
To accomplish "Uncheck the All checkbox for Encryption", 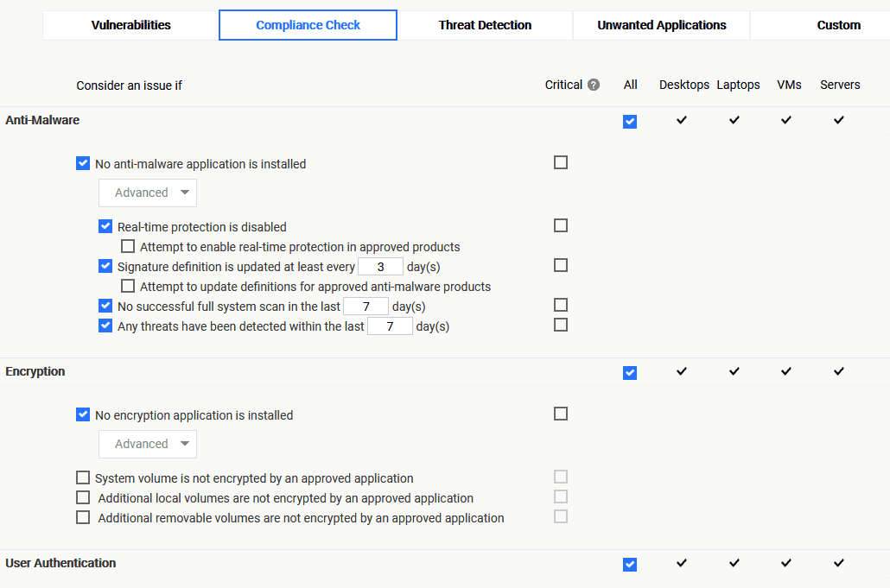I will (x=630, y=371).
